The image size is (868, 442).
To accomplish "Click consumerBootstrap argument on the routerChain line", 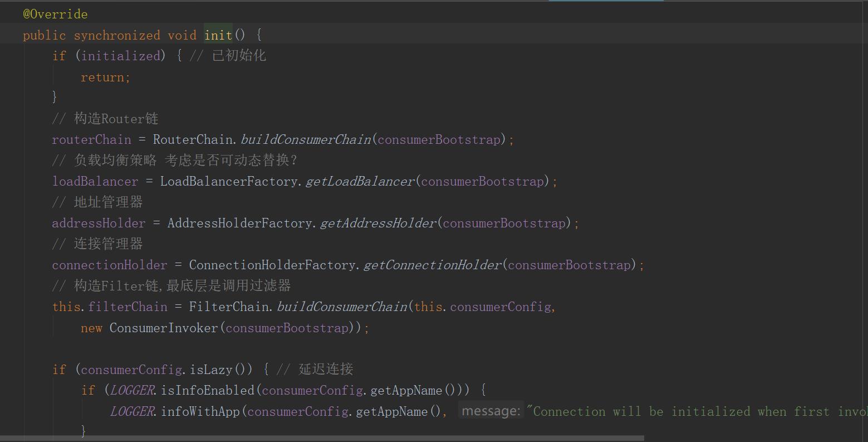I will [x=439, y=139].
